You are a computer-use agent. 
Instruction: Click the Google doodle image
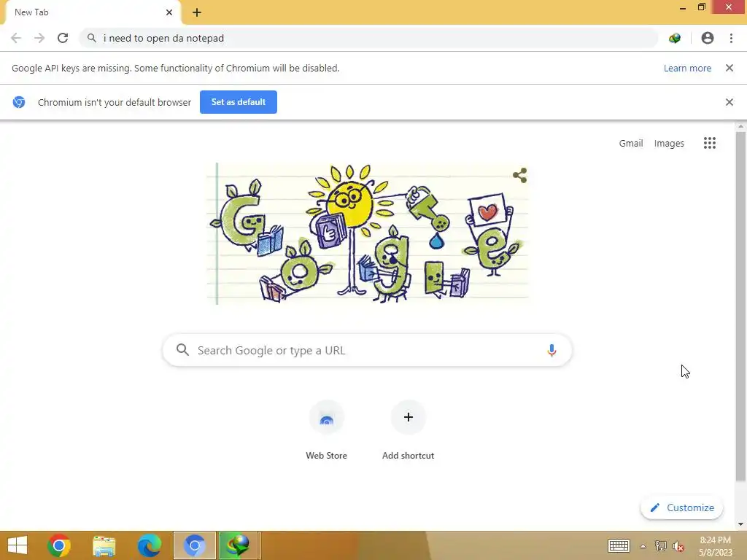(x=368, y=233)
